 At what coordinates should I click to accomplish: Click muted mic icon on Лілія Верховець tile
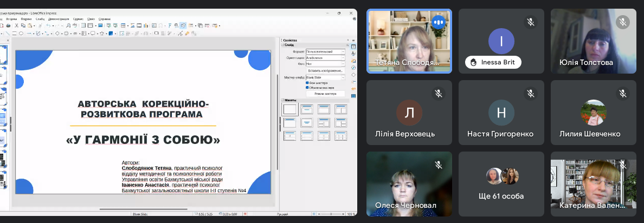pos(439,94)
